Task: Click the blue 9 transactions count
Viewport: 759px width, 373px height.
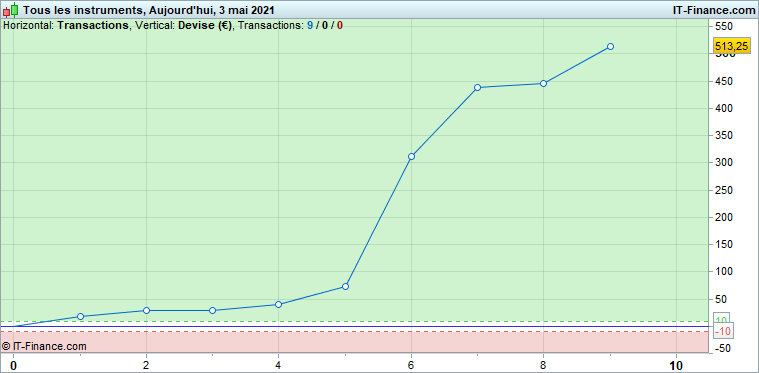Action: pyautogui.click(x=310, y=25)
